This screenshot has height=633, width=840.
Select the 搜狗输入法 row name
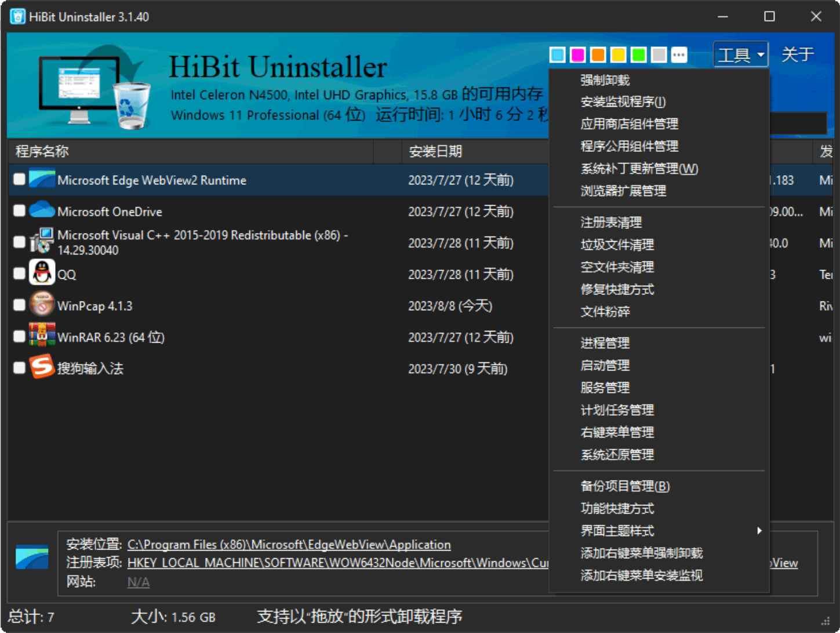[90, 368]
